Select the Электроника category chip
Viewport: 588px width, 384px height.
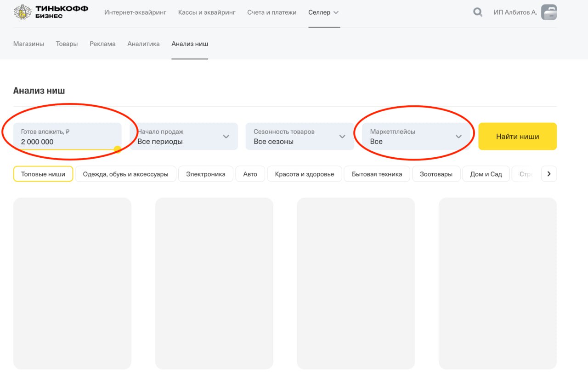point(206,174)
